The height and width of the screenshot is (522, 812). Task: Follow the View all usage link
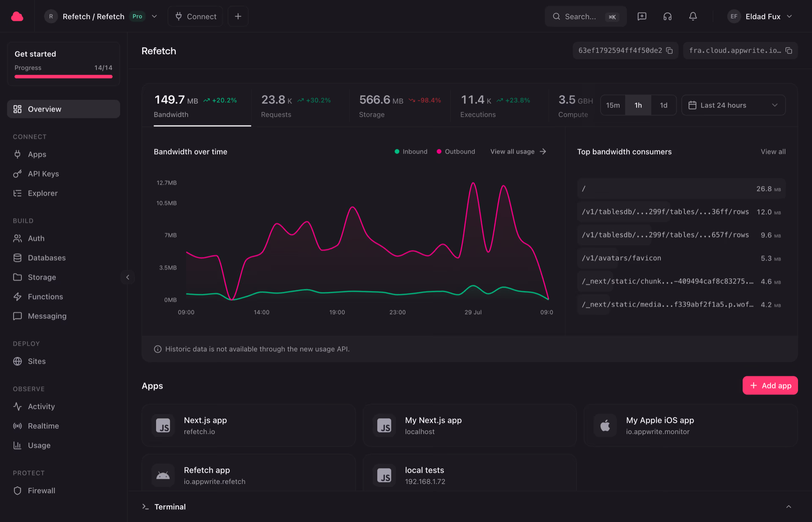click(518, 151)
